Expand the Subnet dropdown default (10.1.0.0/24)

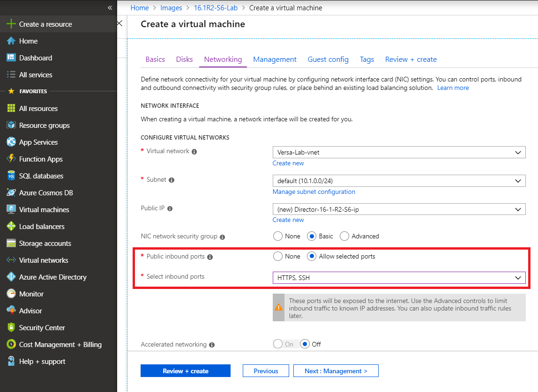click(x=399, y=181)
